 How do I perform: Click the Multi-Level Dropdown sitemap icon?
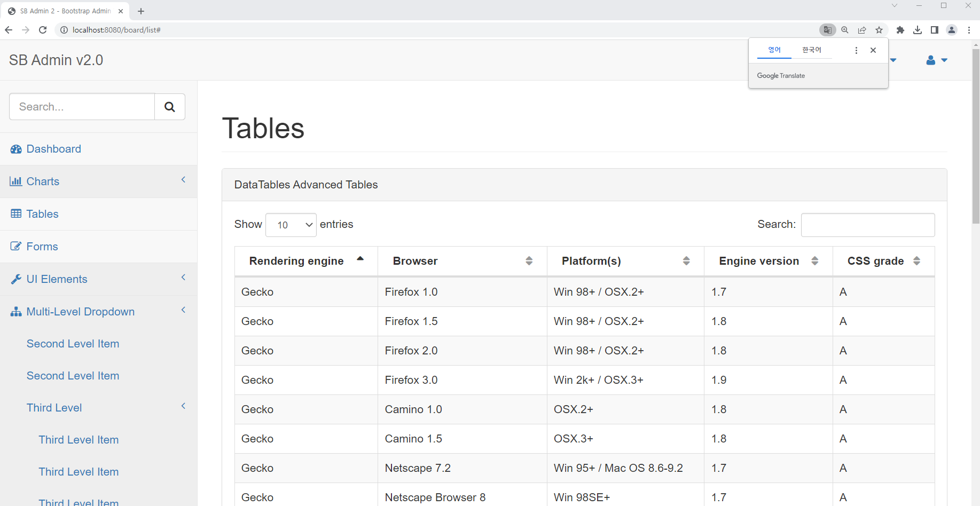click(x=16, y=312)
